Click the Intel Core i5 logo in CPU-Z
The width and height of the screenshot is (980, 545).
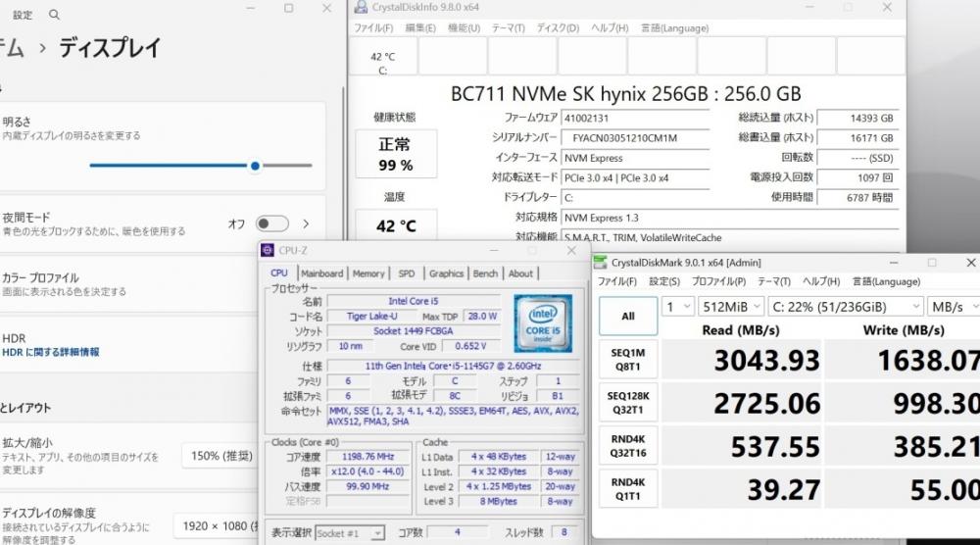(x=543, y=323)
